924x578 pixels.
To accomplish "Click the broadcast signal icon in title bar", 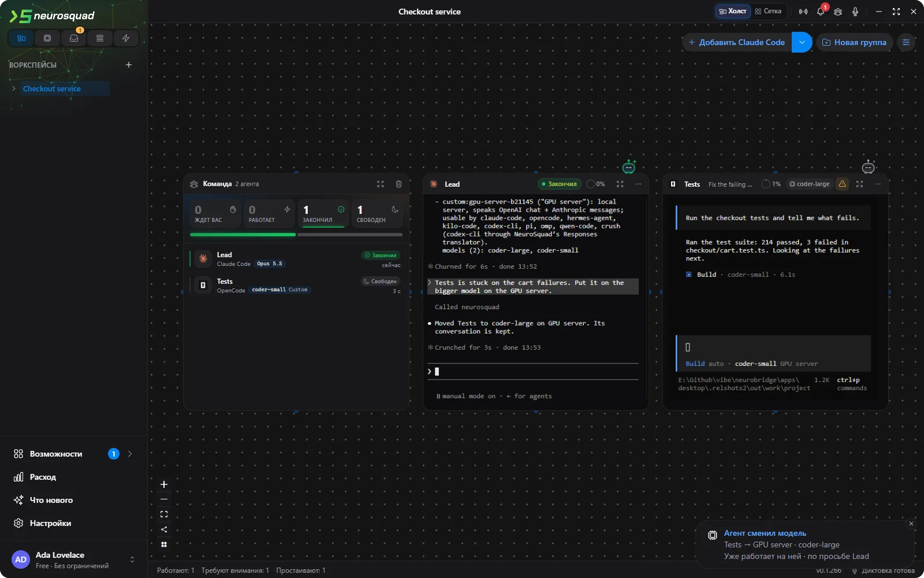I will point(803,12).
